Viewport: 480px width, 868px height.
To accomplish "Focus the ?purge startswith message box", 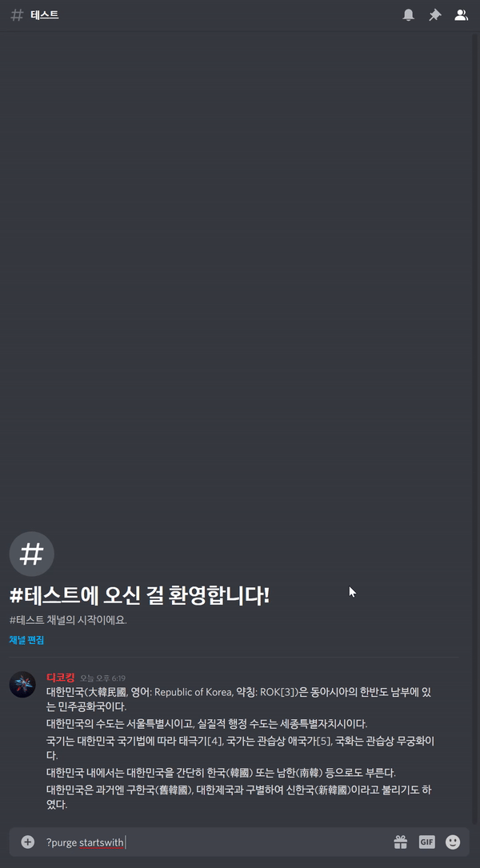I will point(216,842).
